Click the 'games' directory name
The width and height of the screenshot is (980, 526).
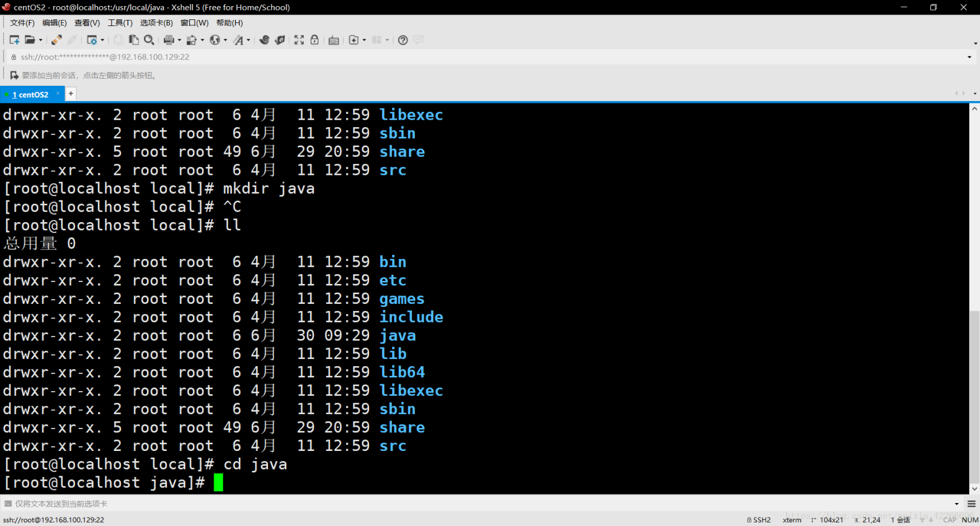click(402, 298)
